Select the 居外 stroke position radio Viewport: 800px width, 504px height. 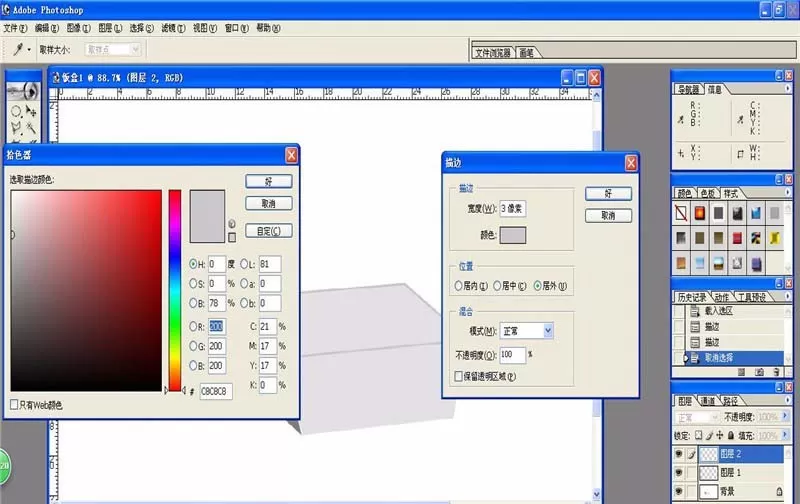click(x=537, y=286)
